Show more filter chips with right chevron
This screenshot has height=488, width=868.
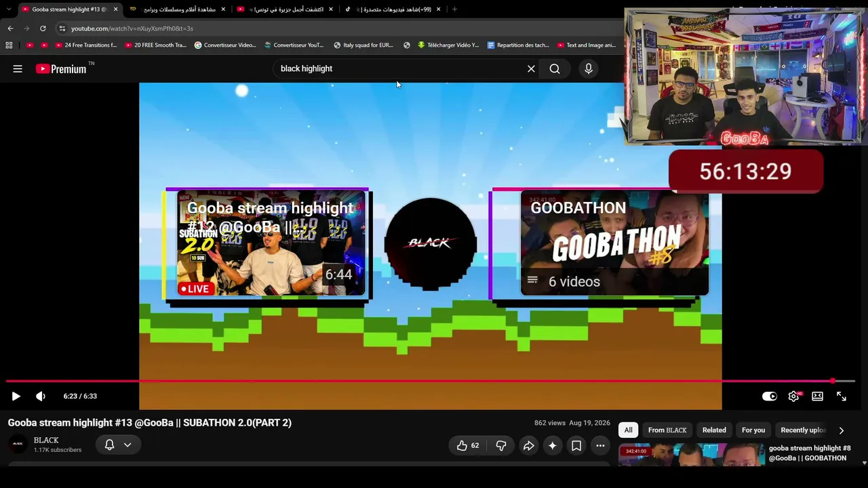point(841,430)
